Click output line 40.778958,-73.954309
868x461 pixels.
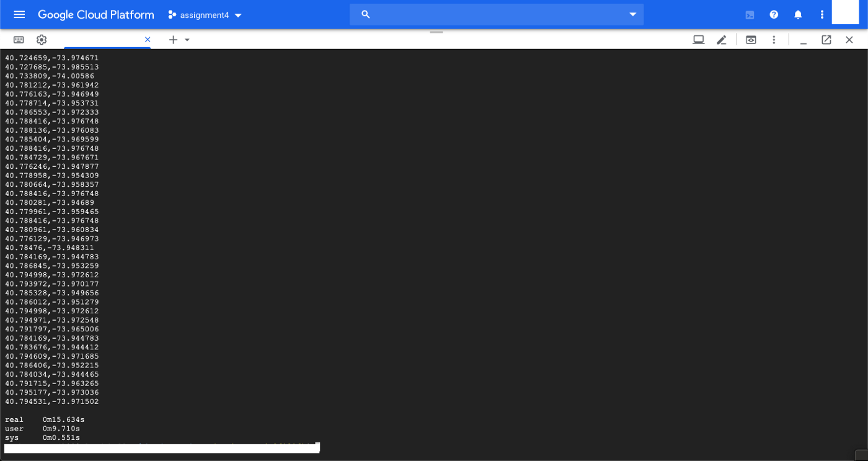[x=52, y=176]
